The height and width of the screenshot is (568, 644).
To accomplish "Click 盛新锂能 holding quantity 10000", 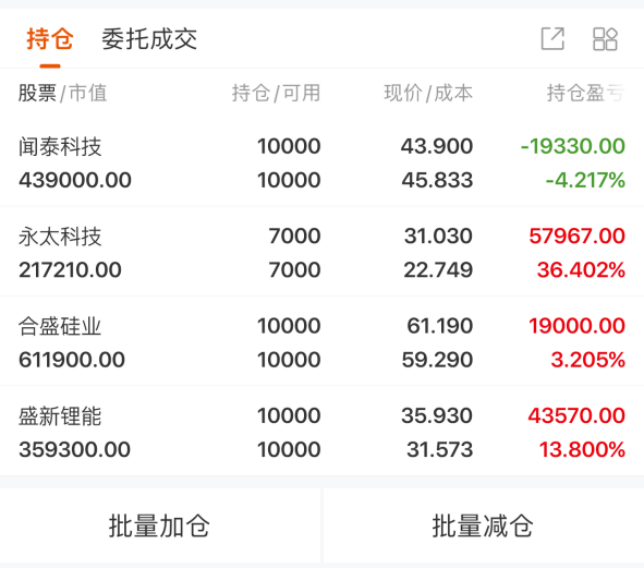I will 289,416.
